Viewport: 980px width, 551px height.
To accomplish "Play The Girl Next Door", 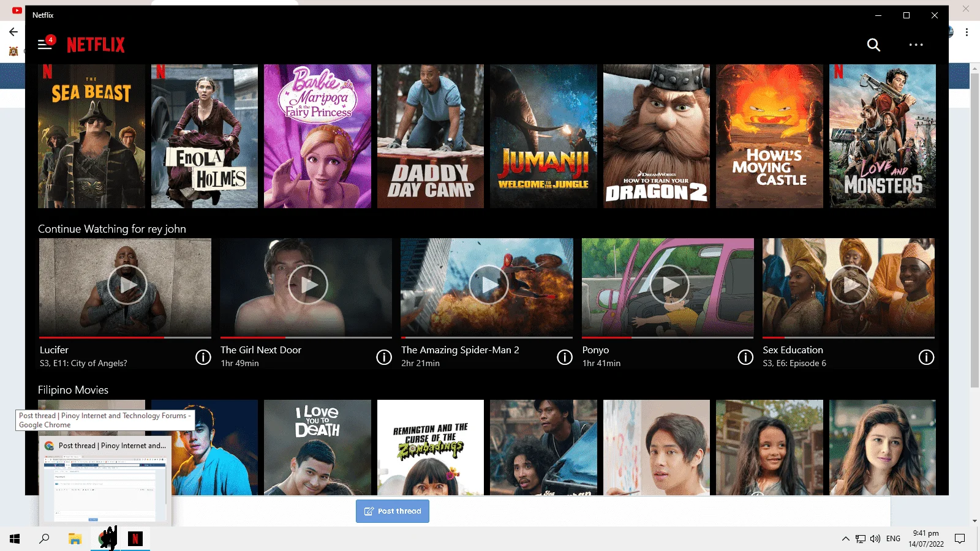I will 308,285.
